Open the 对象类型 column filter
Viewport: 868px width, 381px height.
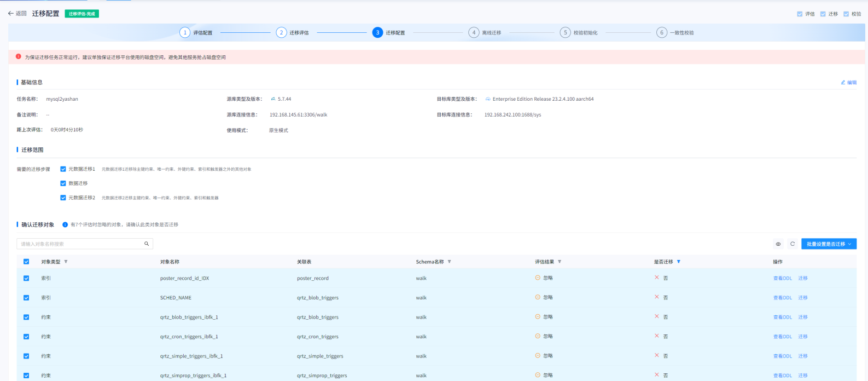(x=66, y=262)
